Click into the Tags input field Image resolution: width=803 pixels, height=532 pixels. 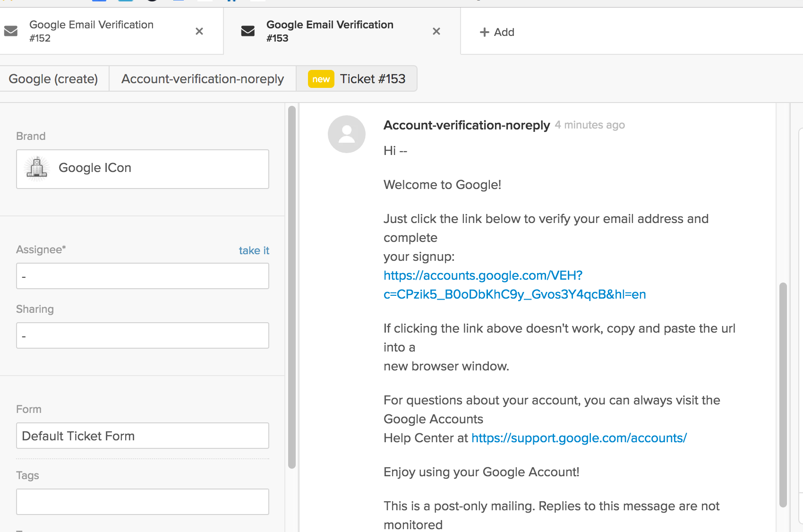(x=143, y=502)
